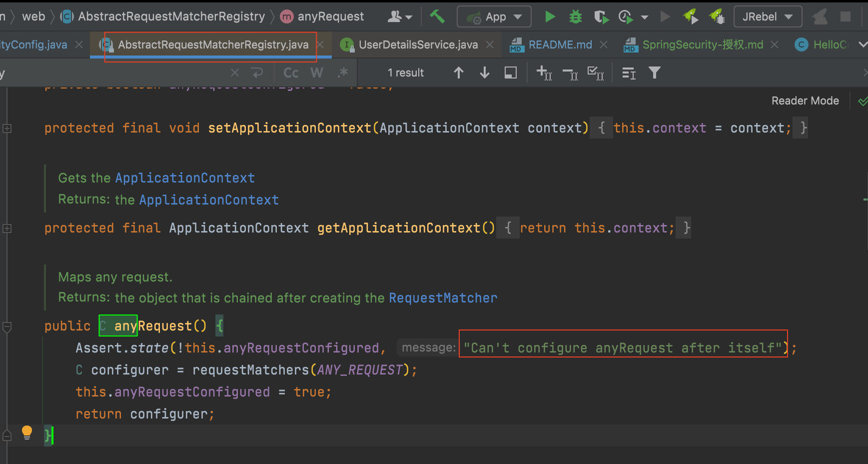Run with Coverage shield icon
The height and width of the screenshot is (464, 868).
click(601, 17)
